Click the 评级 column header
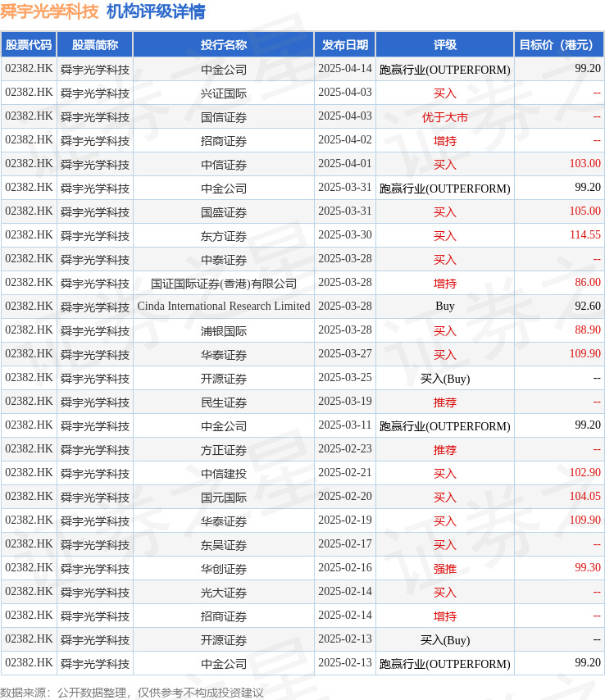 click(445, 44)
